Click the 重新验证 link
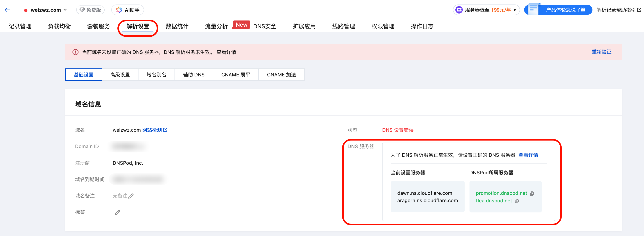644x236 pixels. [x=601, y=52]
